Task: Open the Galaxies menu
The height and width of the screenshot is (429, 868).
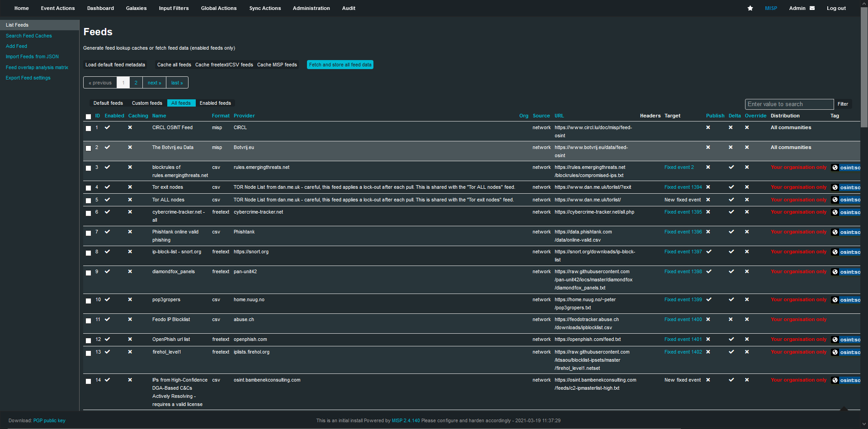Action: click(x=136, y=8)
